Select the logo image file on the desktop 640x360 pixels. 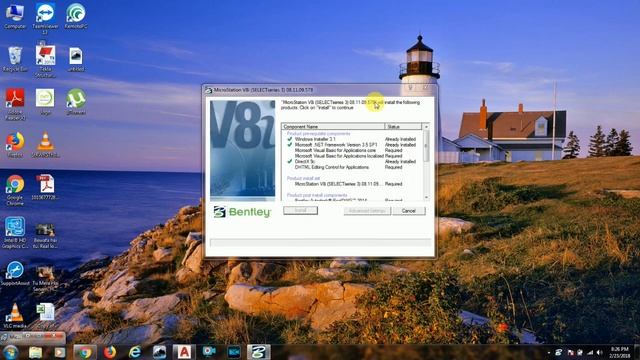pyautogui.click(x=45, y=102)
